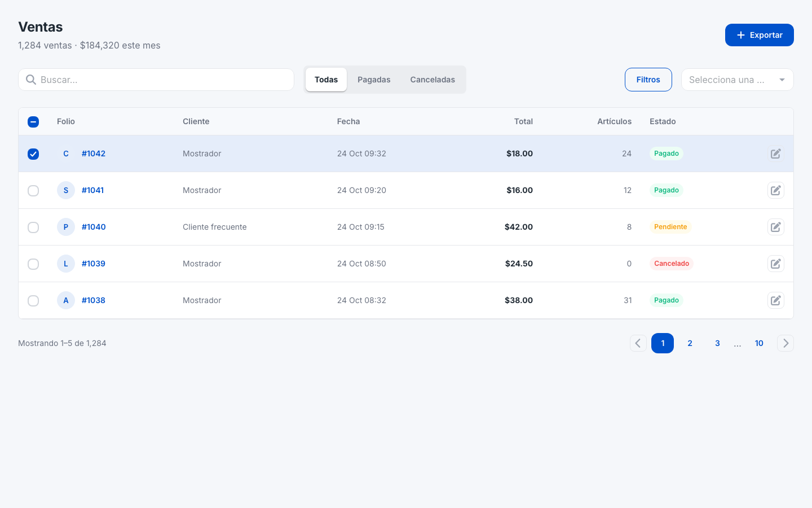This screenshot has width=812, height=508.
Task: Click Pagado badge for sale #1042
Action: [667, 154]
